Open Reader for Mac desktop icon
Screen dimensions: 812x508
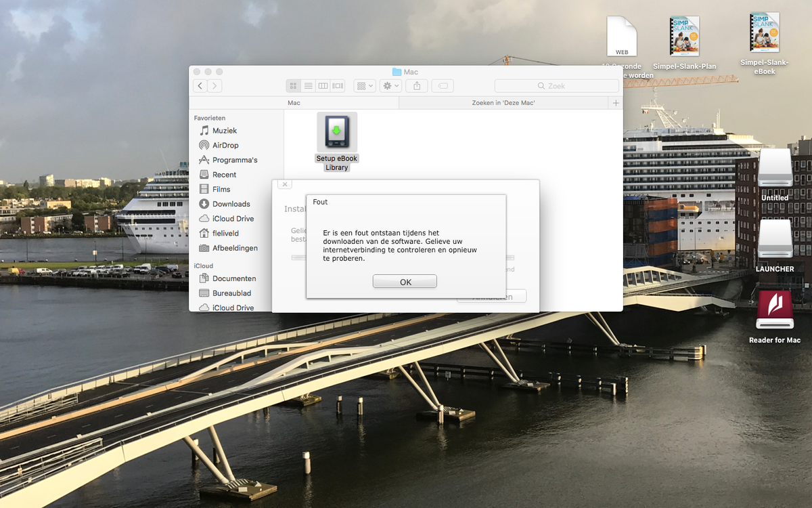click(x=775, y=310)
